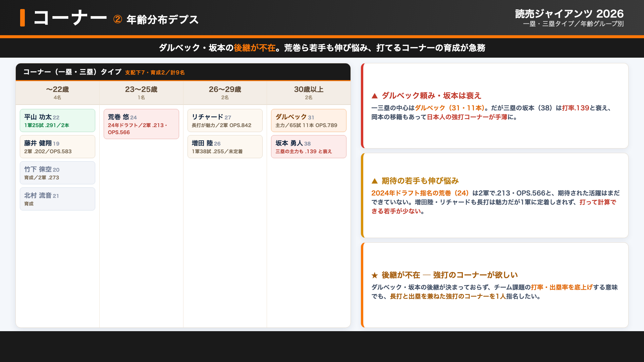Click the heading 後継が不在 — 強打のコーナーが欲しい
Viewport: 644px width, 362px height.
pyautogui.click(x=449, y=275)
